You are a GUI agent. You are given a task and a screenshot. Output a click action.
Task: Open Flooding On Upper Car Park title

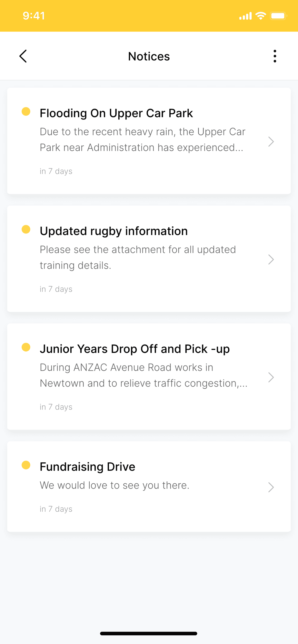pos(116,113)
